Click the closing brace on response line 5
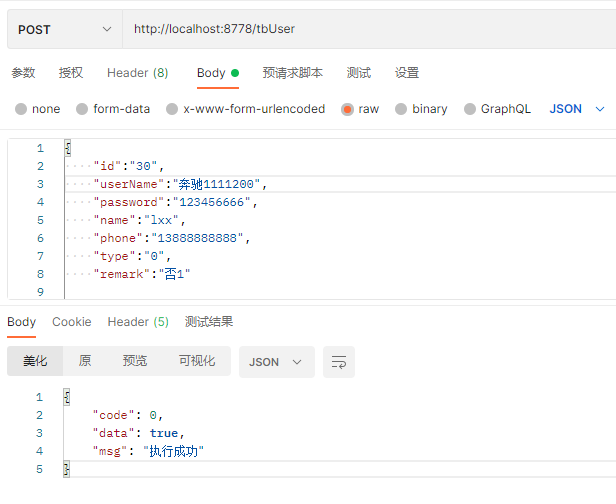The image size is (616, 504). coord(66,469)
